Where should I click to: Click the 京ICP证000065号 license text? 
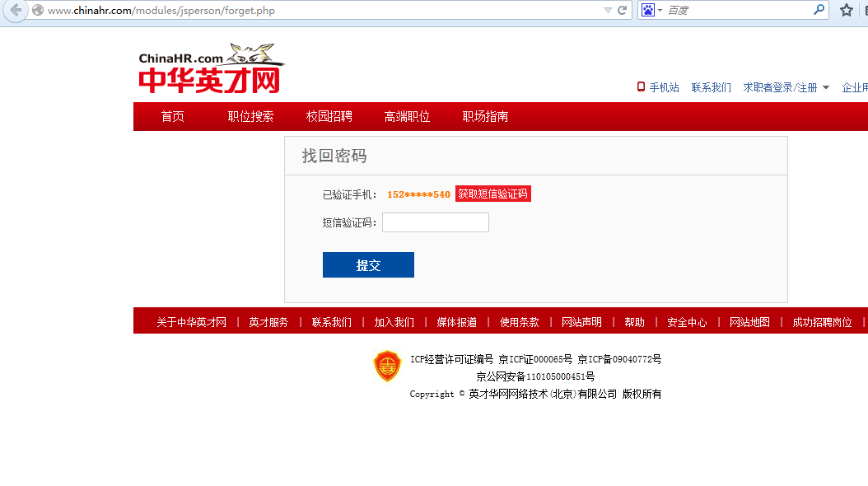[535, 359]
